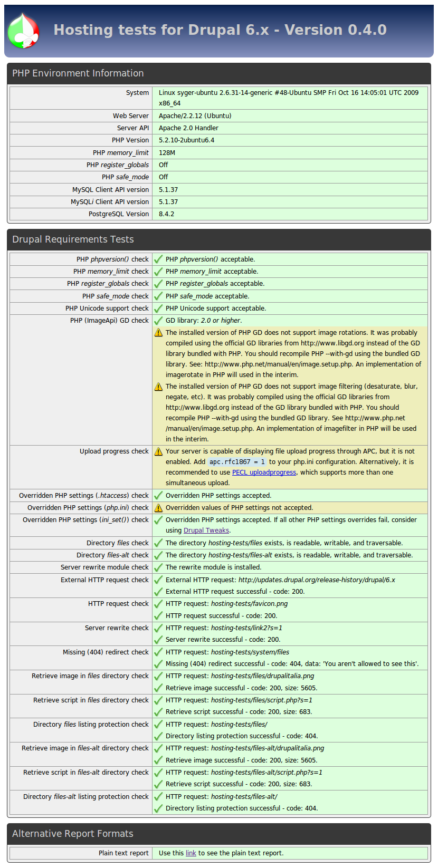The width and height of the screenshot is (438, 868).
Task: Click checkmark beside HTTP request hosting-tests/files-alt/script.php?s=1
Action: pos(158,773)
